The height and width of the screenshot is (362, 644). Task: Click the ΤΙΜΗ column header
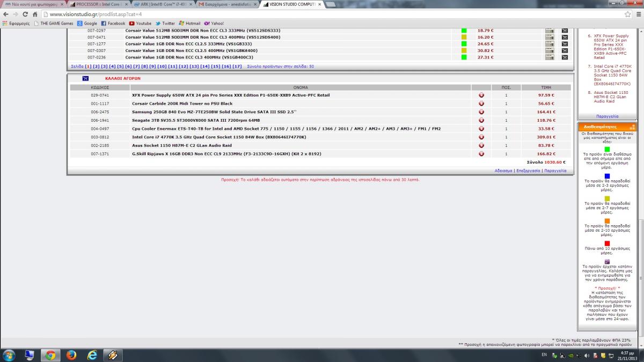click(x=546, y=87)
